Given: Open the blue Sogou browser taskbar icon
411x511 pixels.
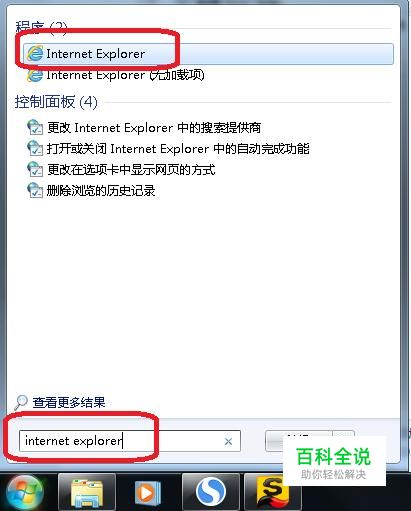Looking at the screenshot, I should 211,493.
